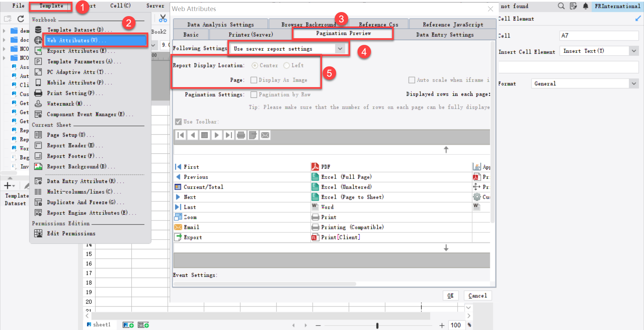Viewport: 644px width, 330px height.
Task: Select the Left display location radio
Action: [x=286, y=65]
